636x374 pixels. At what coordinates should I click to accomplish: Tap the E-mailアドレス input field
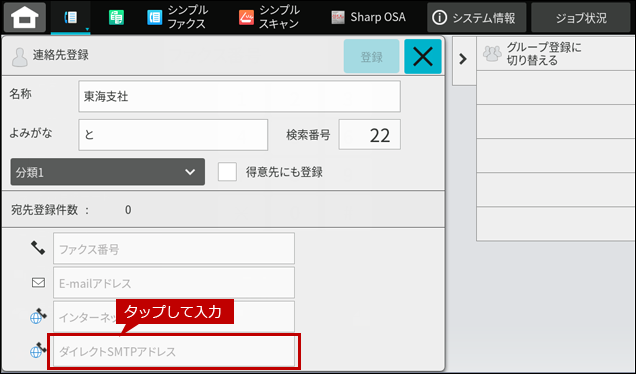click(x=174, y=283)
